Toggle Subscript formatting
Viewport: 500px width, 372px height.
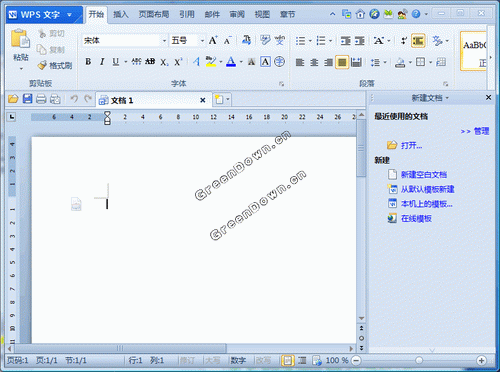pos(164,62)
